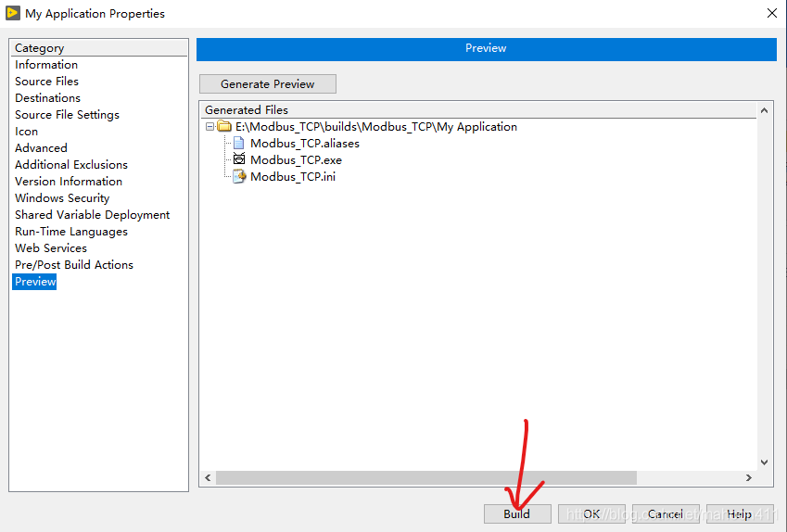
Task: Click the horizontal scrollbar left arrow
Action: point(208,478)
